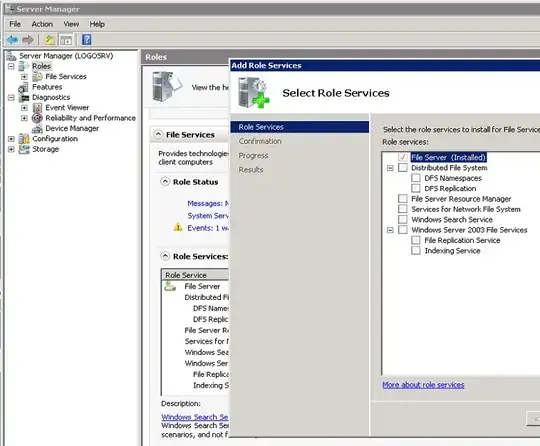Viewport: 540px width, 446px height.
Task: Tick Windows Server 2003 File Services checkbox
Action: point(403,230)
